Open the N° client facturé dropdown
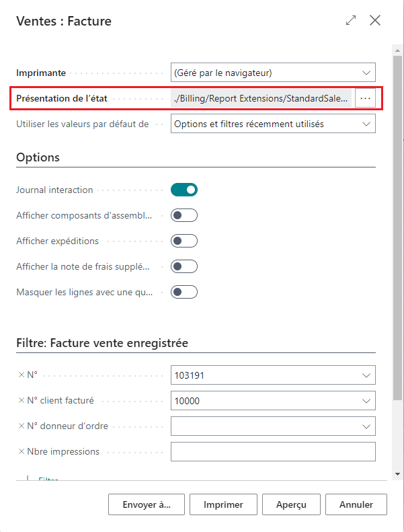Screen dimensions: 404x532 coord(366,401)
